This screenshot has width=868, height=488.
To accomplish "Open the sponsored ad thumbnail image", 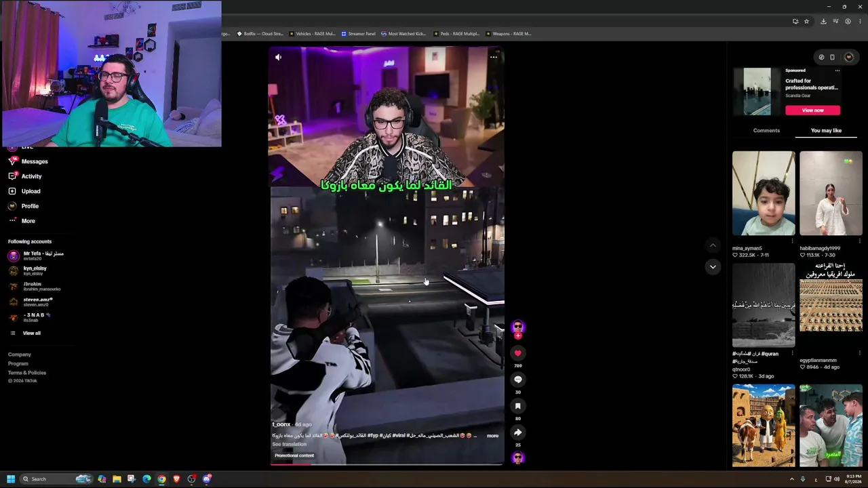I will (x=757, y=91).
